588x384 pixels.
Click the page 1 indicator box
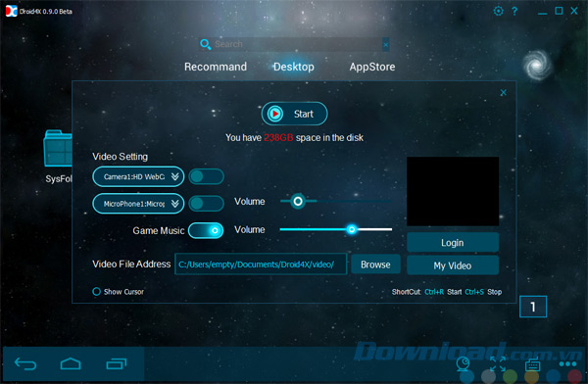(533, 307)
